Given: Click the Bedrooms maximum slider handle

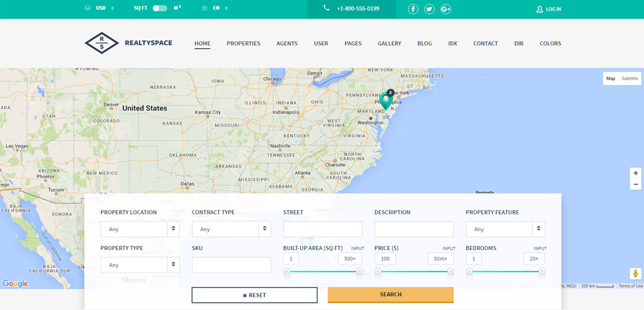Looking at the screenshot, I should (542, 271).
